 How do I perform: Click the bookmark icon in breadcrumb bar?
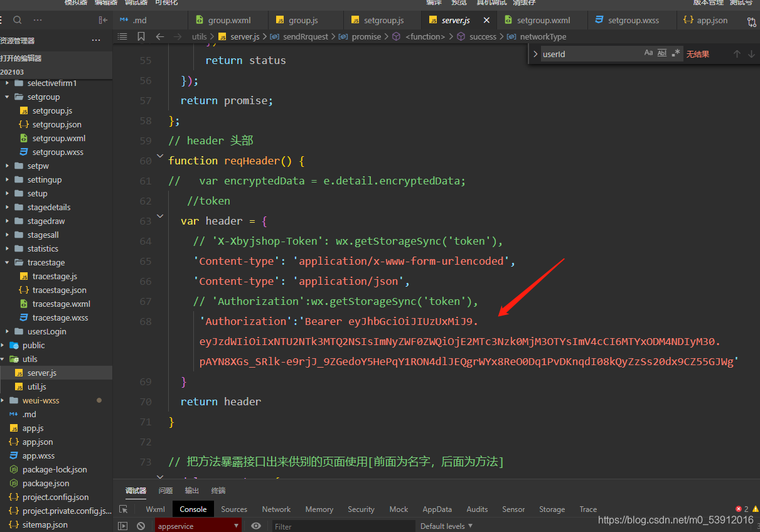pyautogui.click(x=141, y=36)
